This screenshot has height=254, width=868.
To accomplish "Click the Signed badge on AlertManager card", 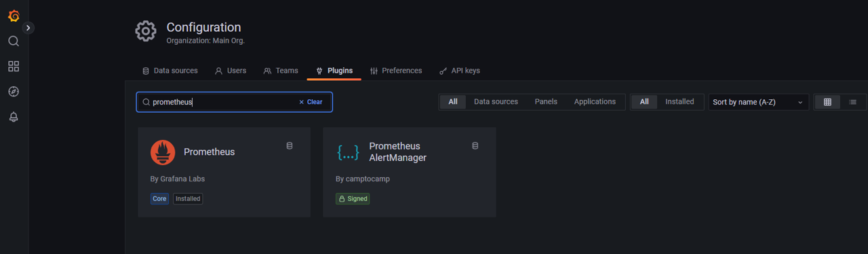I will coord(353,199).
